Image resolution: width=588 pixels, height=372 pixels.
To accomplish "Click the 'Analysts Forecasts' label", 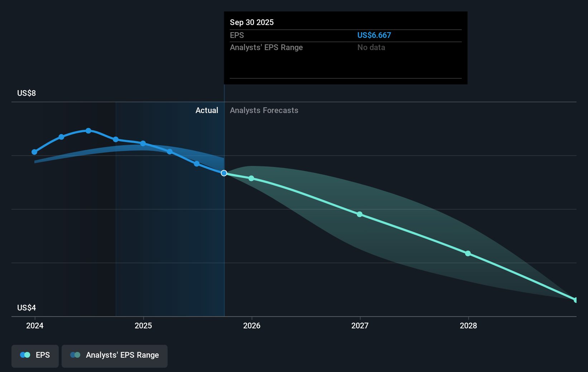I will [264, 110].
